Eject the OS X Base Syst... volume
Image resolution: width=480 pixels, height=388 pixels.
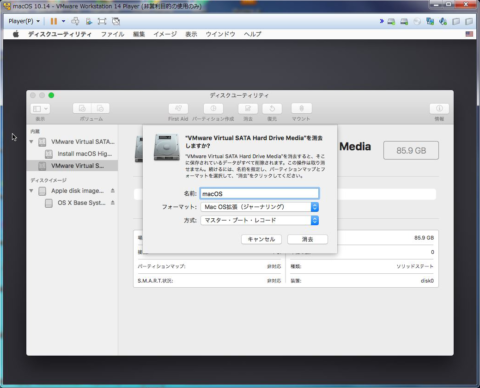pyautogui.click(x=113, y=203)
